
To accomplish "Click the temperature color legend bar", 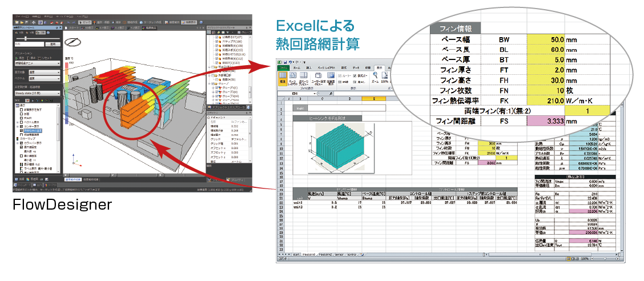I will (66, 93).
